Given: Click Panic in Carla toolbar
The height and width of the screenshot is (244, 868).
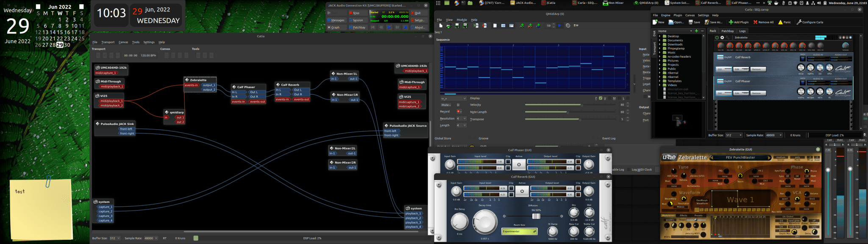Looking at the screenshot, I should (785, 22).
